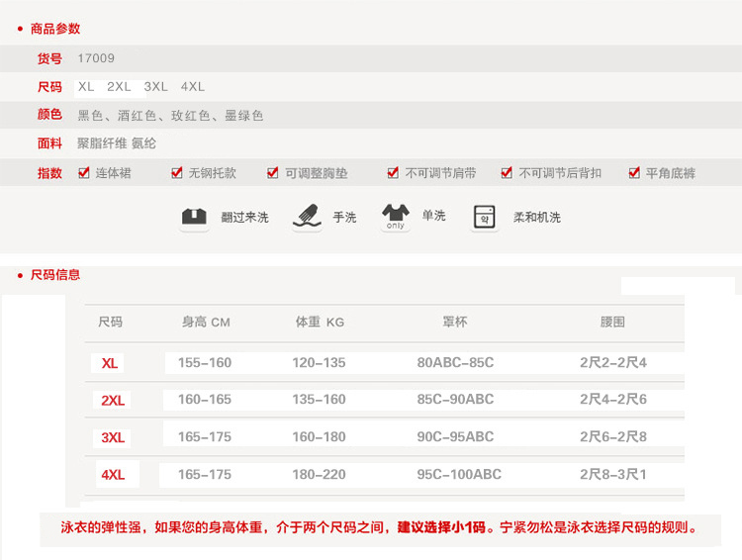
Task: Click the item number 17009
Action: (96, 58)
